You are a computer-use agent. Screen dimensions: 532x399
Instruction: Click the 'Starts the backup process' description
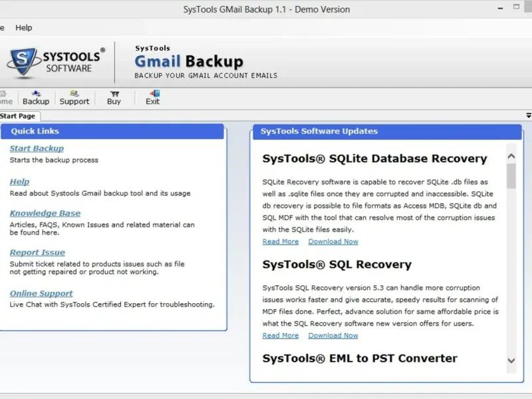(x=54, y=160)
